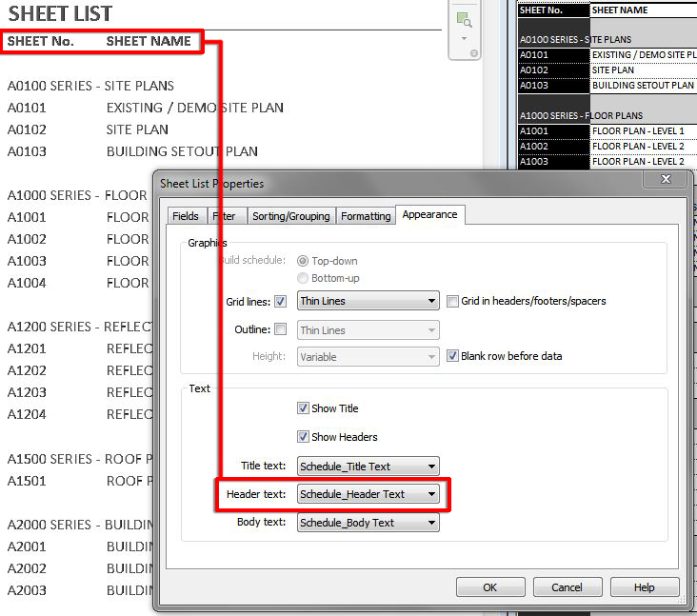Click BUILDING SETOUT PLAN in left list
697x616 pixels.
point(182,151)
